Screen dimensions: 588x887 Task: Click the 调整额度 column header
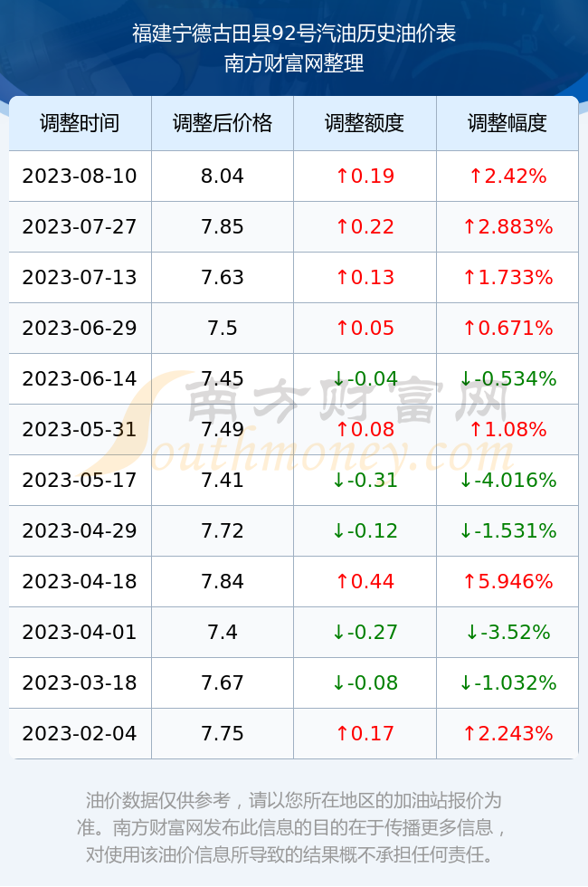click(365, 123)
